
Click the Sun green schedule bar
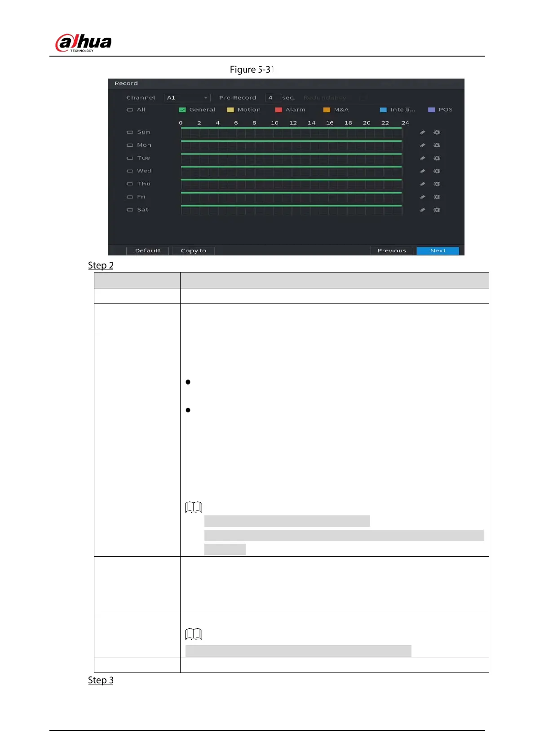point(291,128)
